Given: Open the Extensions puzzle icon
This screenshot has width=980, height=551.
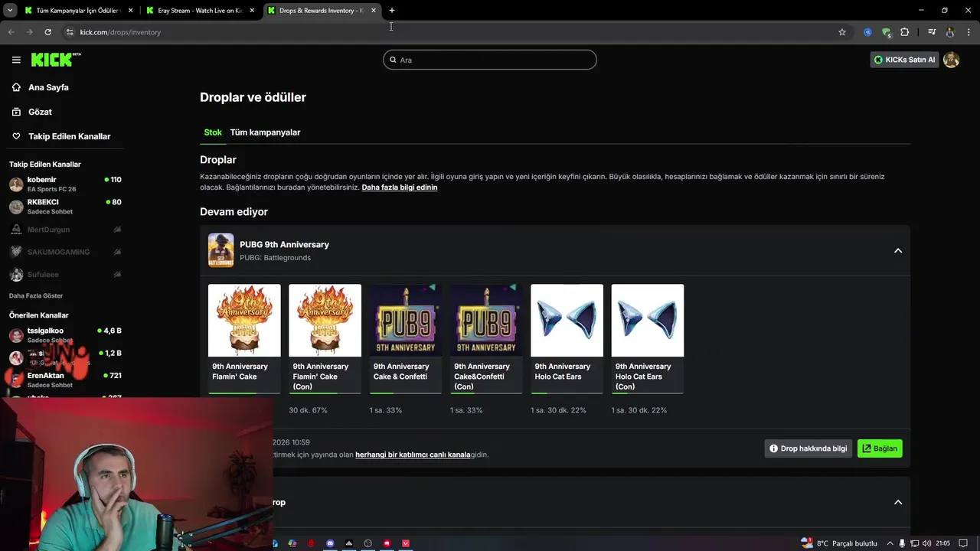Looking at the screenshot, I should coord(905,32).
